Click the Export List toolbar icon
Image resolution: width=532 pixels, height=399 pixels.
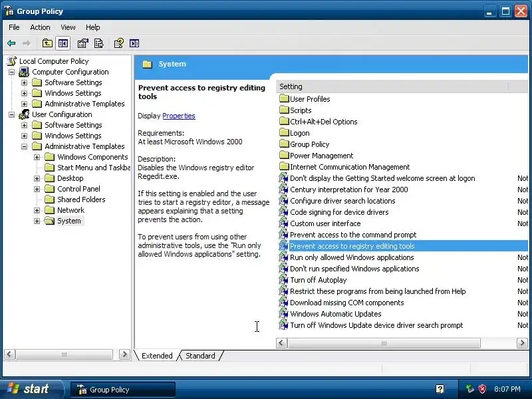(x=98, y=43)
